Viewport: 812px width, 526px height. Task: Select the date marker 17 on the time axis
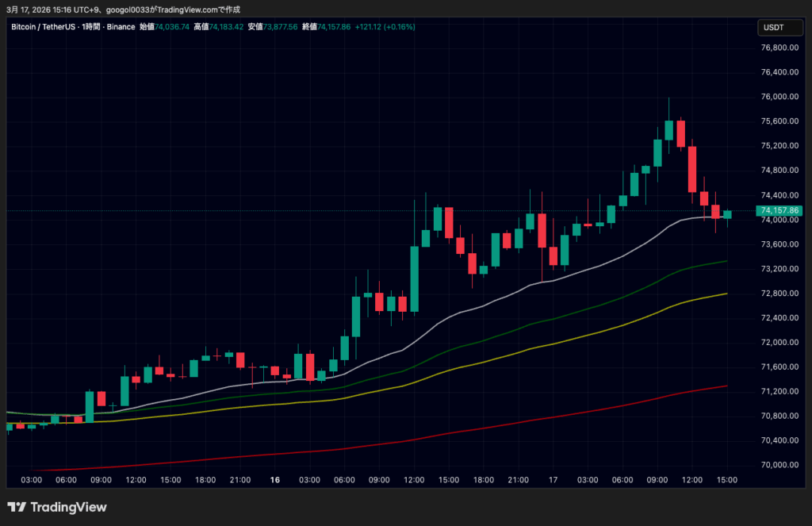[x=553, y=480]
